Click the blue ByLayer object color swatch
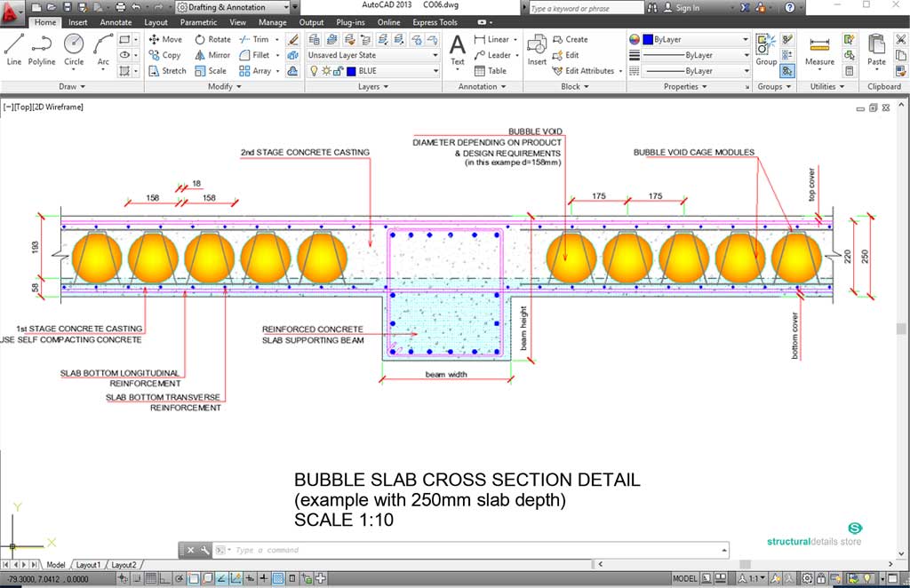Image resolution: width=910 pixels, height=588 pixels. [648, 40]
